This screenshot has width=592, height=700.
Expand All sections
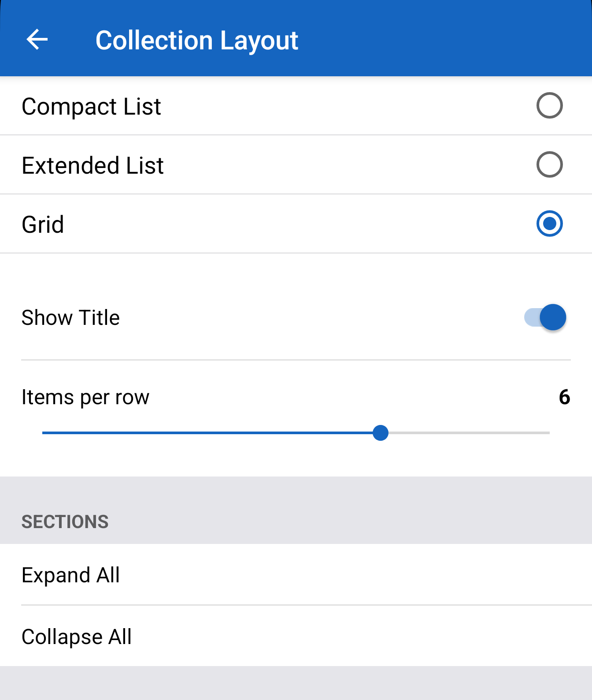click(x=71, y=575)
